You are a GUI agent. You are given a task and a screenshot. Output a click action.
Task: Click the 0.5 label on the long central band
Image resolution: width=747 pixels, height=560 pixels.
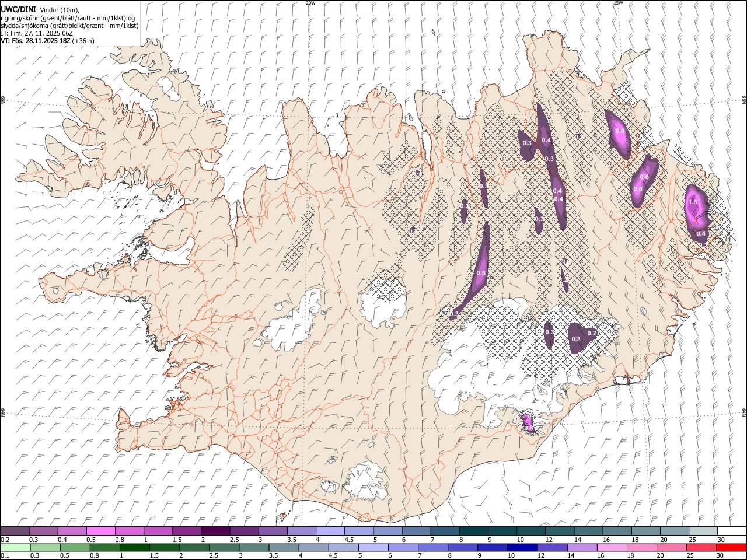[481, 273]
